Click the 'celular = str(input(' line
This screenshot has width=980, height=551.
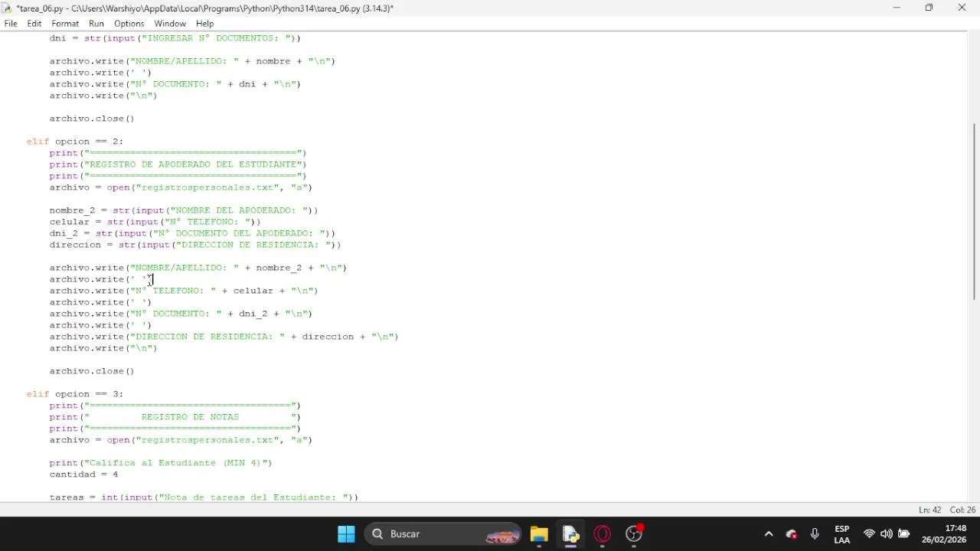coord(155,222)
